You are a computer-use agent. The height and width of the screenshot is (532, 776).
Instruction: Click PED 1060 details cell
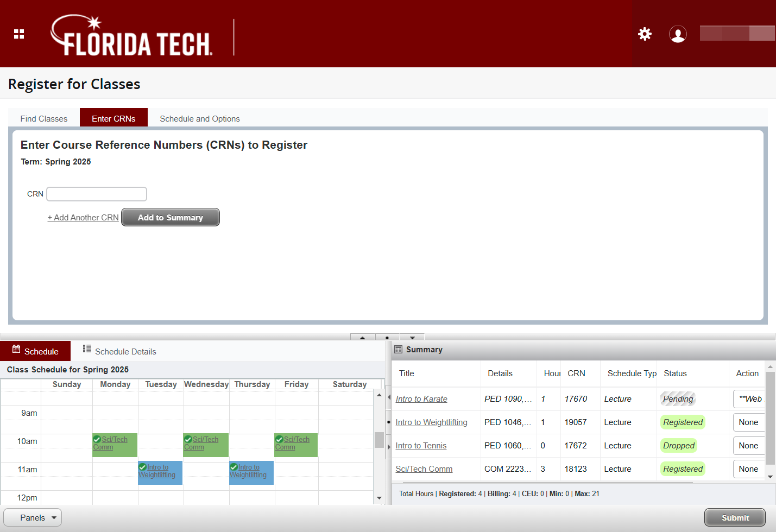coord(508,446)
